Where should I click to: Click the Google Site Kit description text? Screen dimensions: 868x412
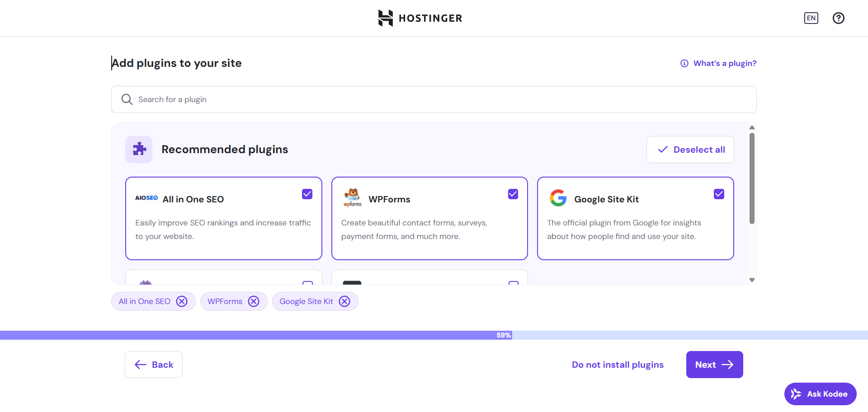[624, 229]
